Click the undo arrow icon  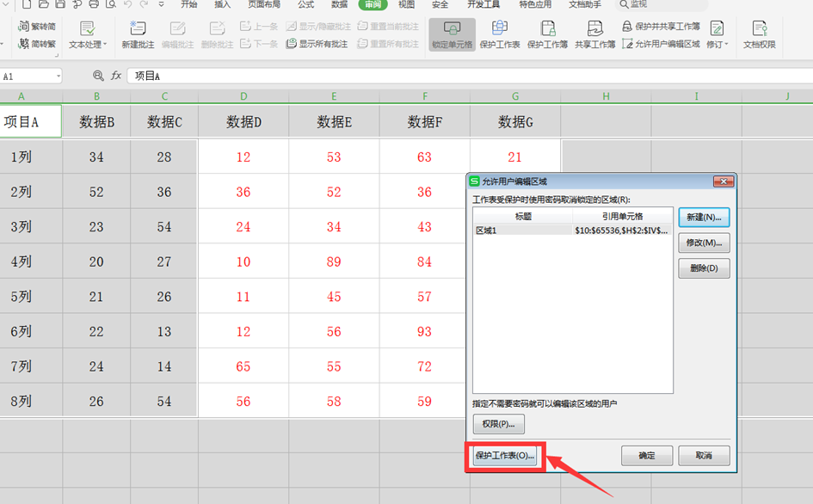[127, 4]
